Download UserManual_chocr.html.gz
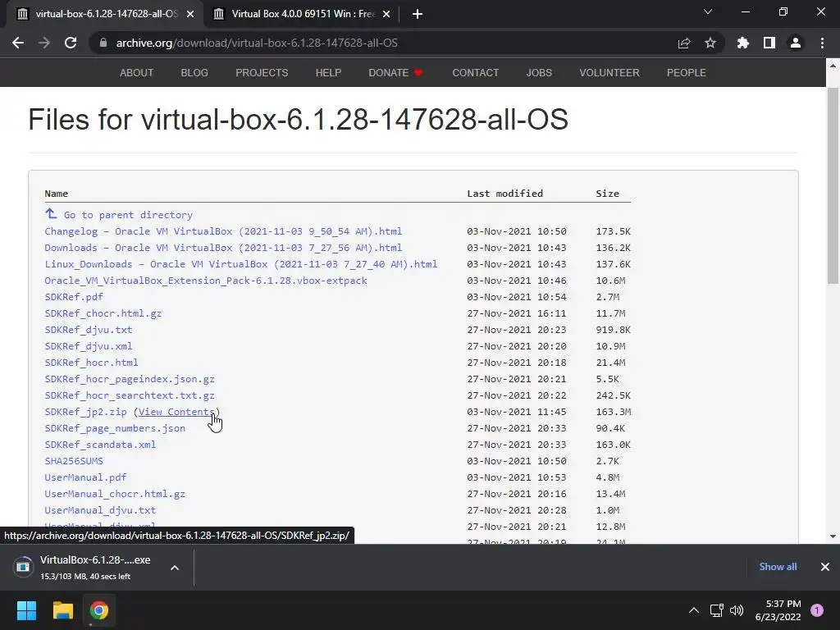Image resolution: width=840 pixels, height=630 pixels. (x=115, y=494)
